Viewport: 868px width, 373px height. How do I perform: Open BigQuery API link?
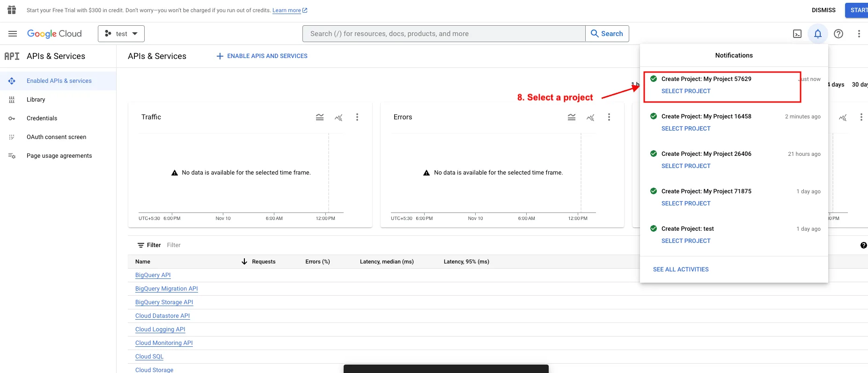(x=153, y=275)
